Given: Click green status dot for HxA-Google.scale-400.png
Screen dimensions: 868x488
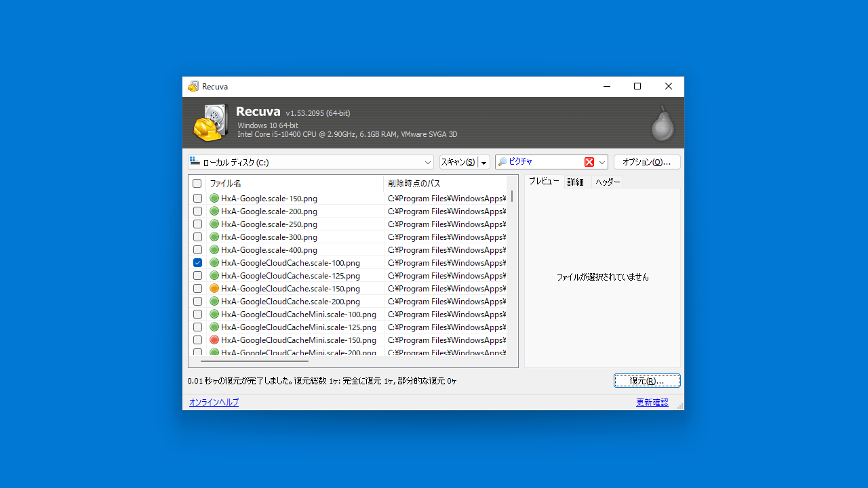Looking at the screenshot, I should [214, 250].
